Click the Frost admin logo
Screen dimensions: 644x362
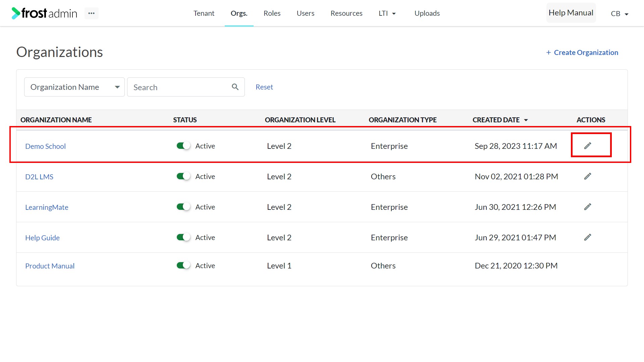tap(44, 13)
